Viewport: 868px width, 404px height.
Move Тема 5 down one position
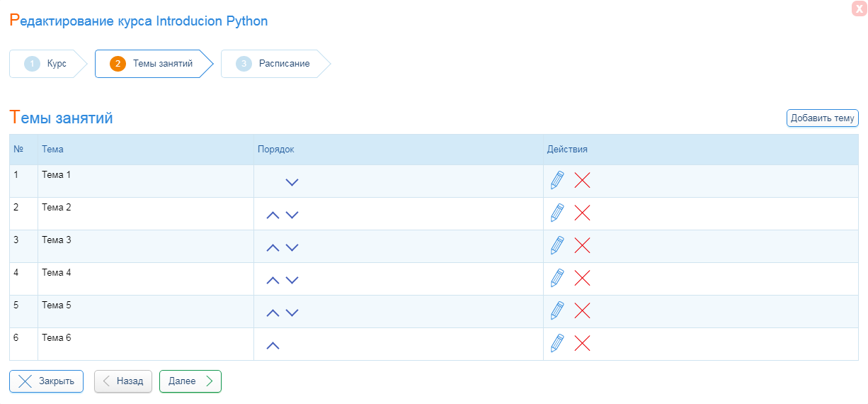pyautogui.click(x=292, y=313)
